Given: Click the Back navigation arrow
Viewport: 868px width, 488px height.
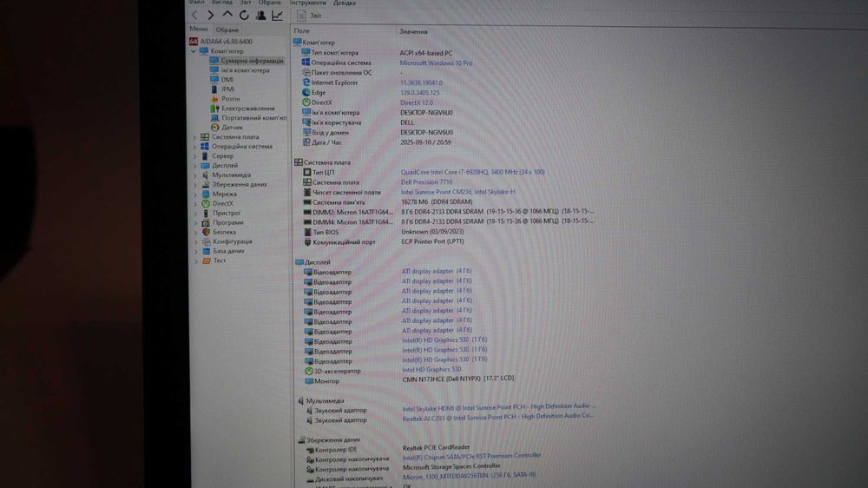Looking at the screenshot, I should pyautogui.click(x=194, y=16).
